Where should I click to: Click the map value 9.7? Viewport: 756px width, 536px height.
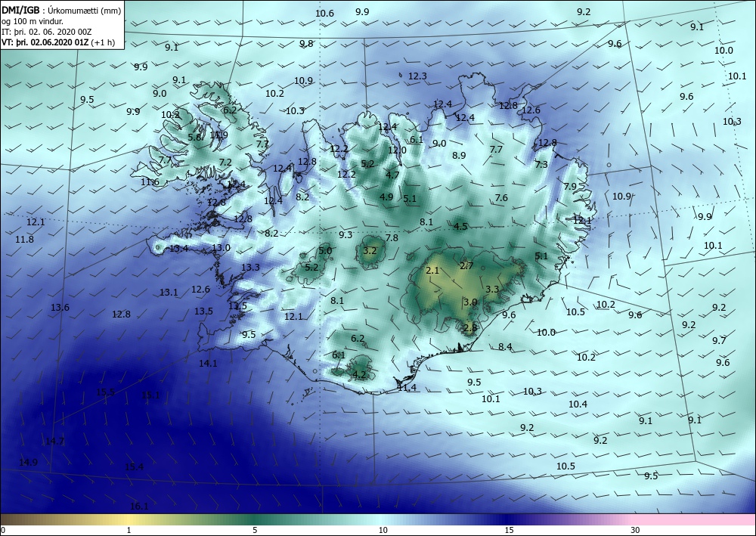click(x=719, y=341)
